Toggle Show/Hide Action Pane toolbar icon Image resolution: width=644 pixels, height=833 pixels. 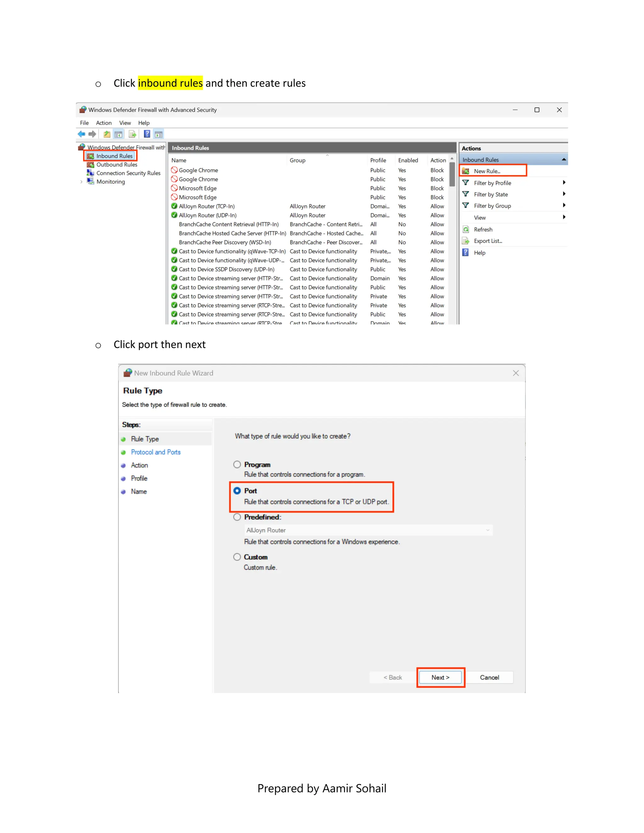tap(159, 134)
